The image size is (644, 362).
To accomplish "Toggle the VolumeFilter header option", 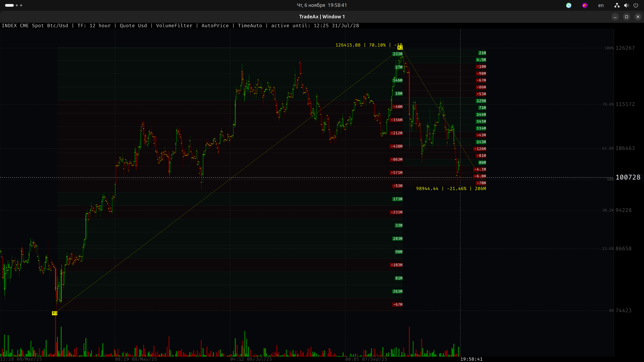I will point(174,25).
